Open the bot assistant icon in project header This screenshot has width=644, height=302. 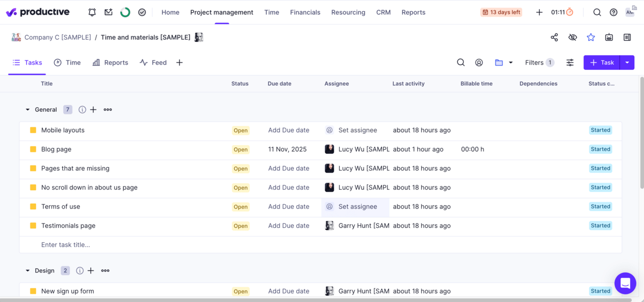(609, 37)
